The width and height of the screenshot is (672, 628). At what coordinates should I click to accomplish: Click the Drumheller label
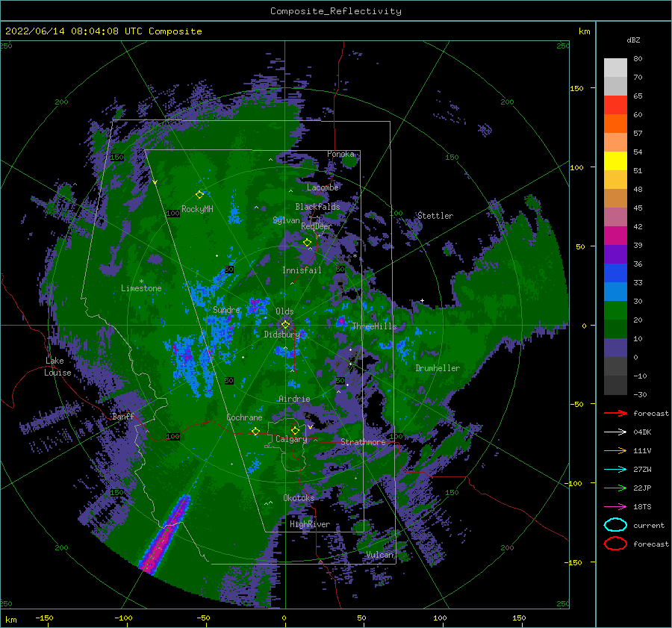pyautogui.click(x=438, y=368)
